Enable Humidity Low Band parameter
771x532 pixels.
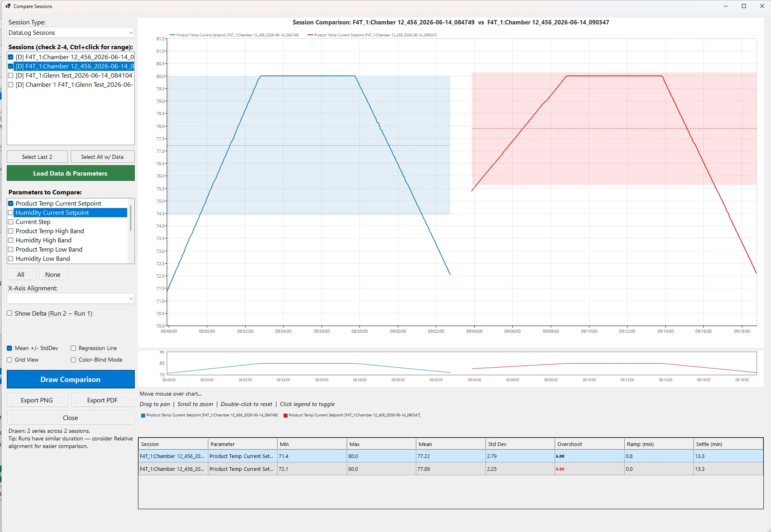(11, 259)
